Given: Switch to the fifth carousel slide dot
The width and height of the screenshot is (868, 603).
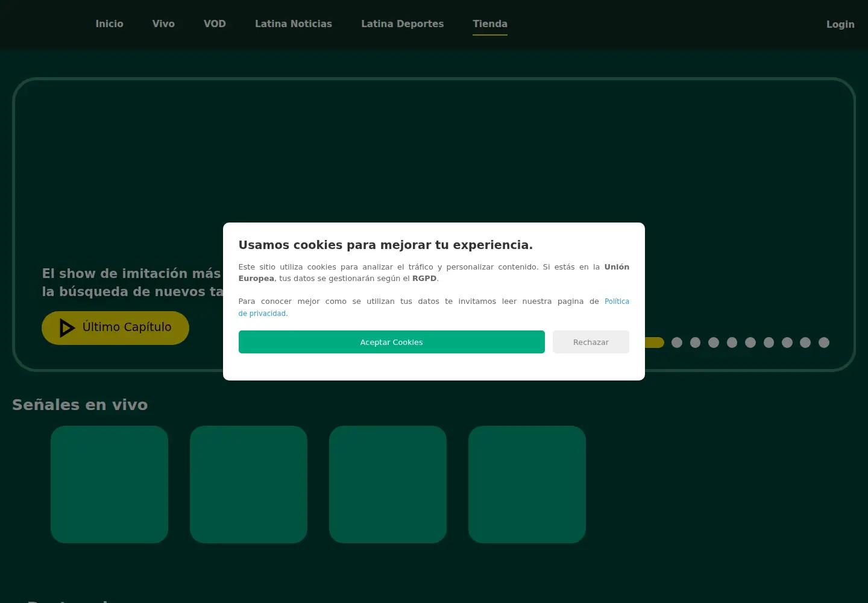Looking at the screenshot, I should (x=732, y=343).
